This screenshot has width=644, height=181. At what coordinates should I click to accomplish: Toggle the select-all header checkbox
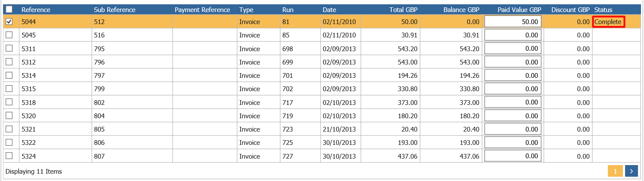click(x=9, y=9)
